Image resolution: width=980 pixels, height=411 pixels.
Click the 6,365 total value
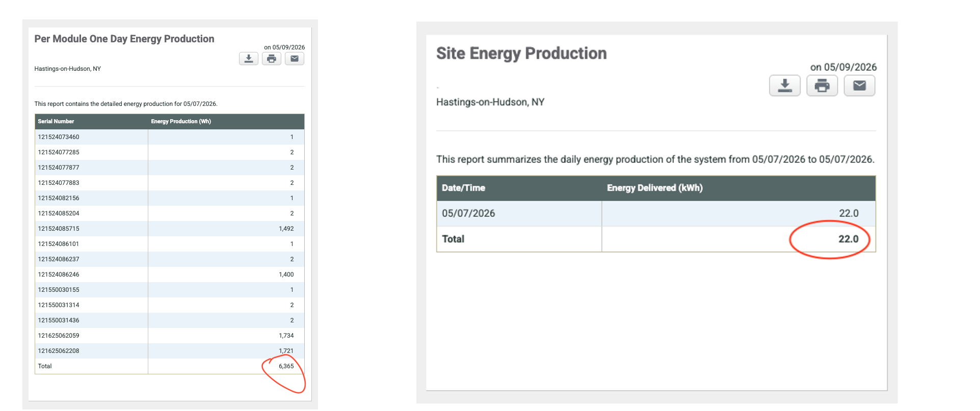click(286, 366)
